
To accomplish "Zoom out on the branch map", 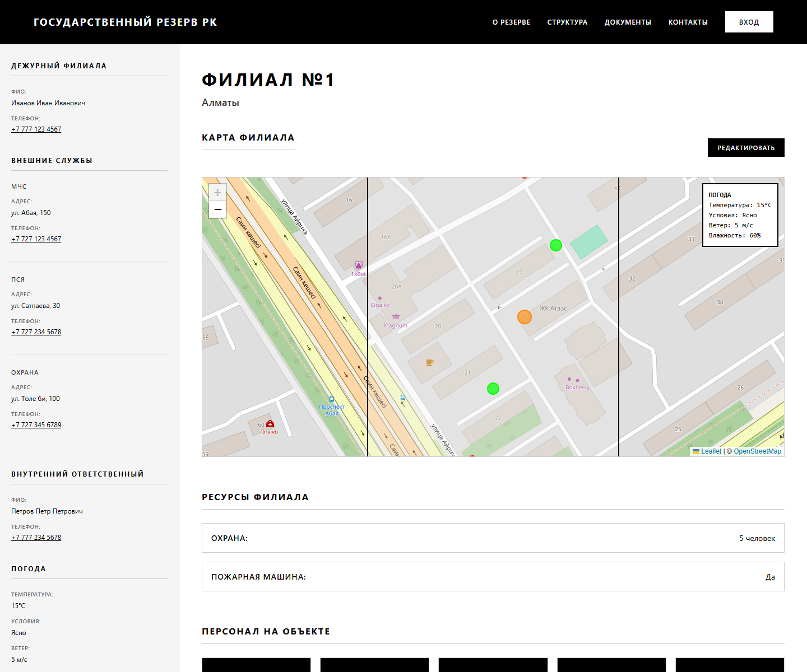I will (217, 209).
